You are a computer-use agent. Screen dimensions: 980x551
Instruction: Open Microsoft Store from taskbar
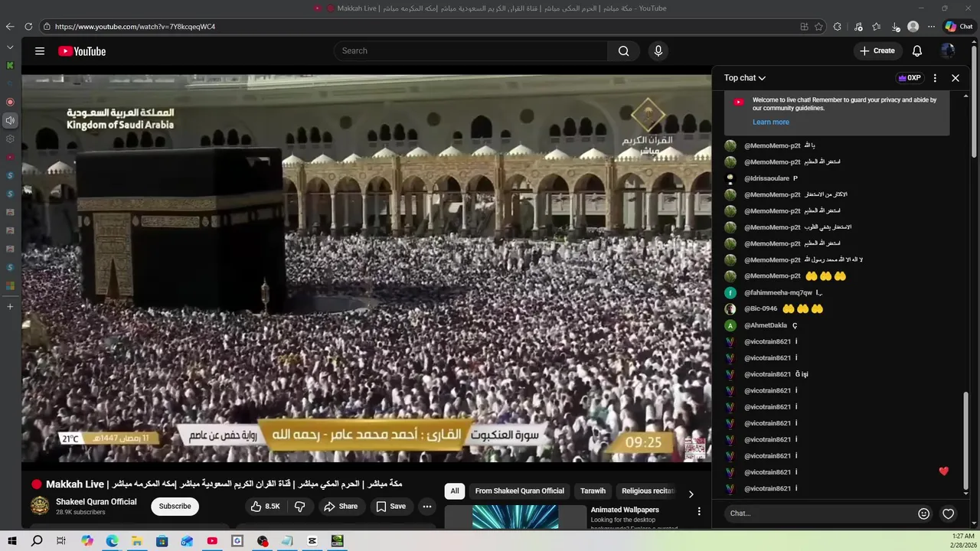point(162,541)
